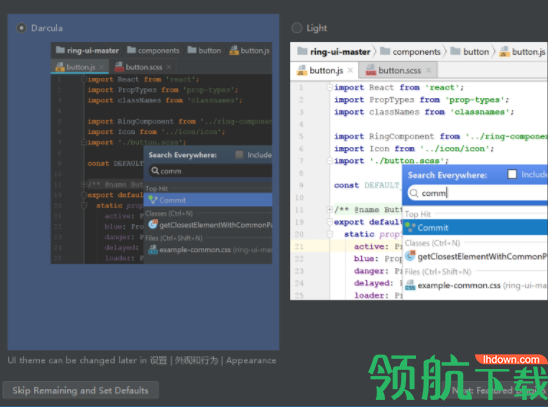Viewport: 548px width, 407px height.
Task: Click the search magnifier icon in Darcula preview
Action: tap(155, 170)
